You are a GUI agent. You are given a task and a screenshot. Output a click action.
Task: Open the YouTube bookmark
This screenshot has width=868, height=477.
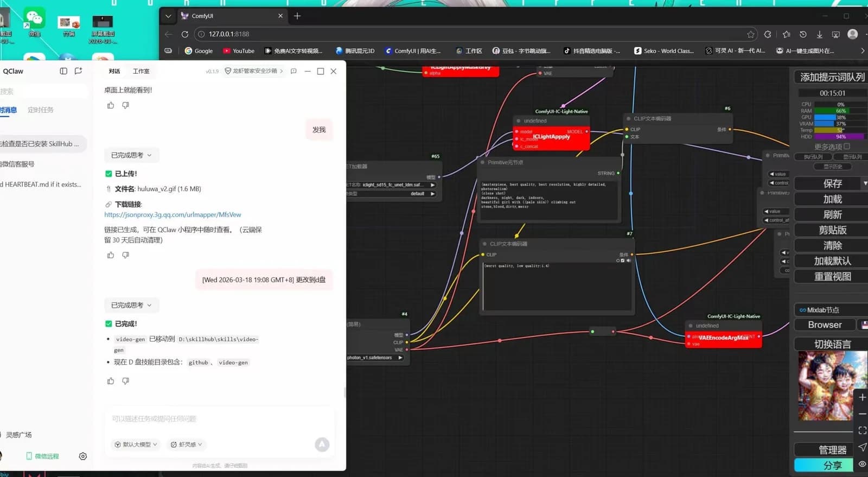point(239,51)
